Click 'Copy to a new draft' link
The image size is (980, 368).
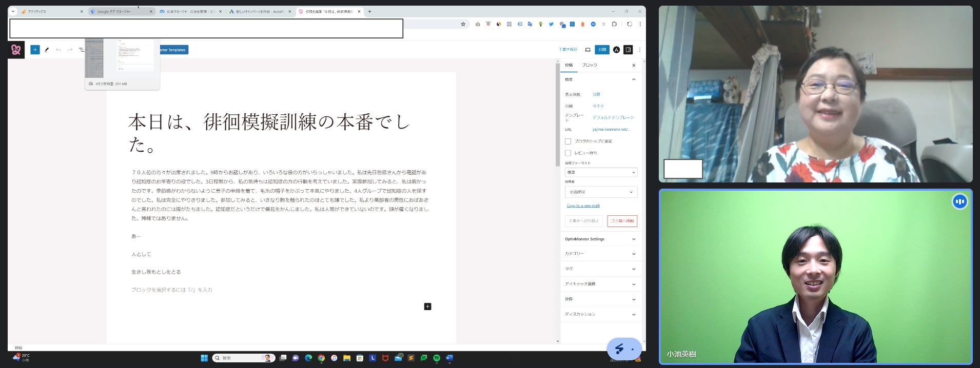coord(583,206)
